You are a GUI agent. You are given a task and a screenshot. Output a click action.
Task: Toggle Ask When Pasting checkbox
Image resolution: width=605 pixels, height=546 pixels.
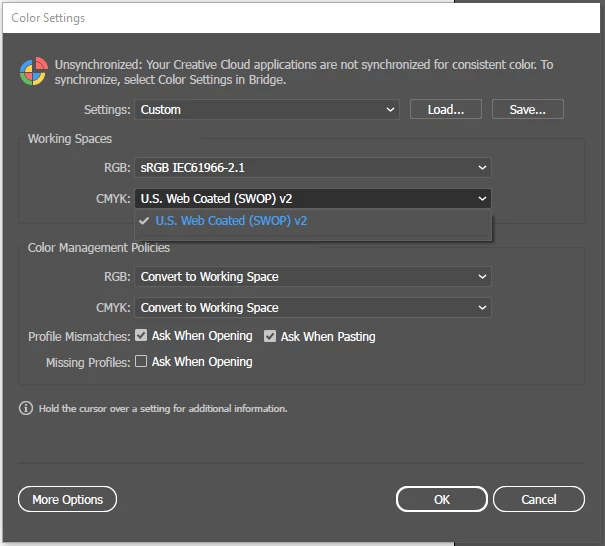click(270, 336)
